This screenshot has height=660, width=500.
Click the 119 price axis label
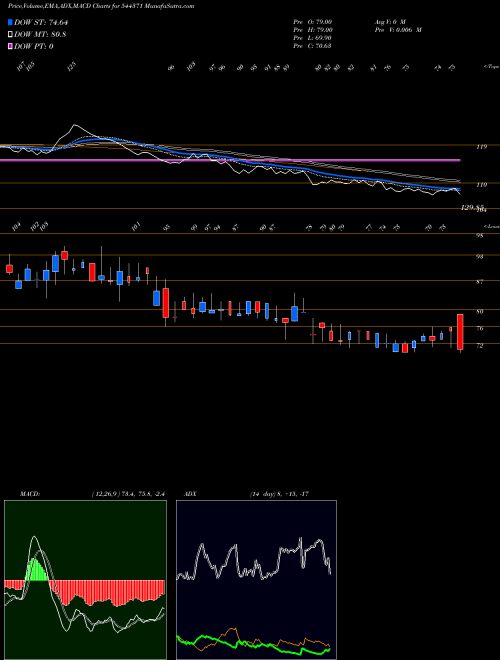click(482, 147)
